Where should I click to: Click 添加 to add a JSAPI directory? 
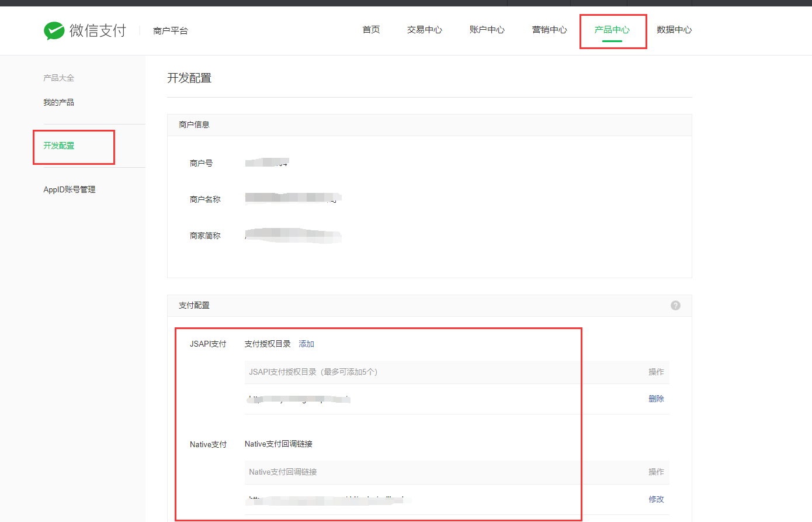click(307, 344)
